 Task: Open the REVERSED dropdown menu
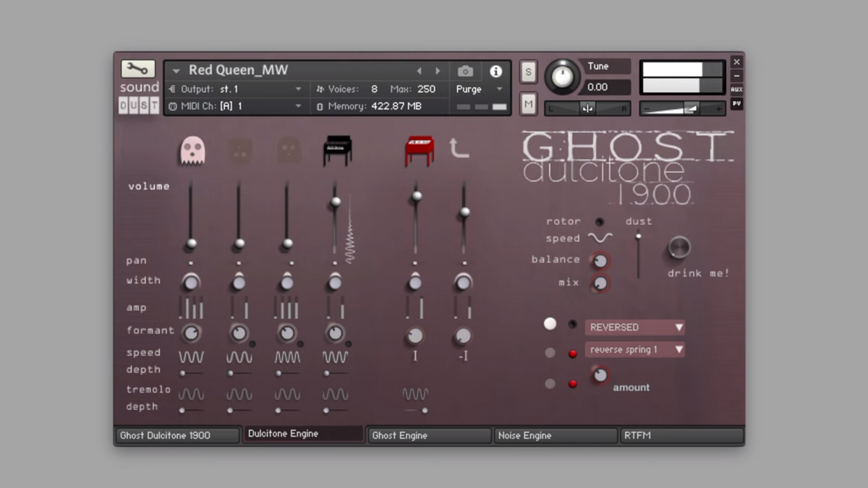click(x=635, y=328)
